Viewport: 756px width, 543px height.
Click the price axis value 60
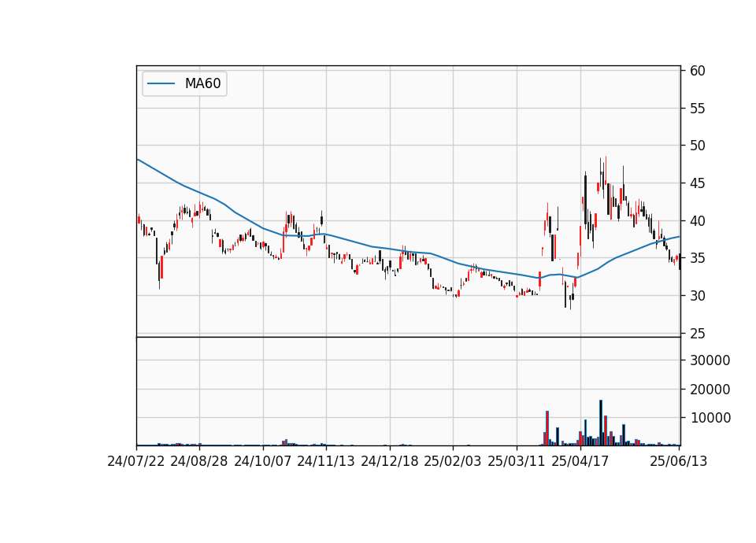point(697,71)
